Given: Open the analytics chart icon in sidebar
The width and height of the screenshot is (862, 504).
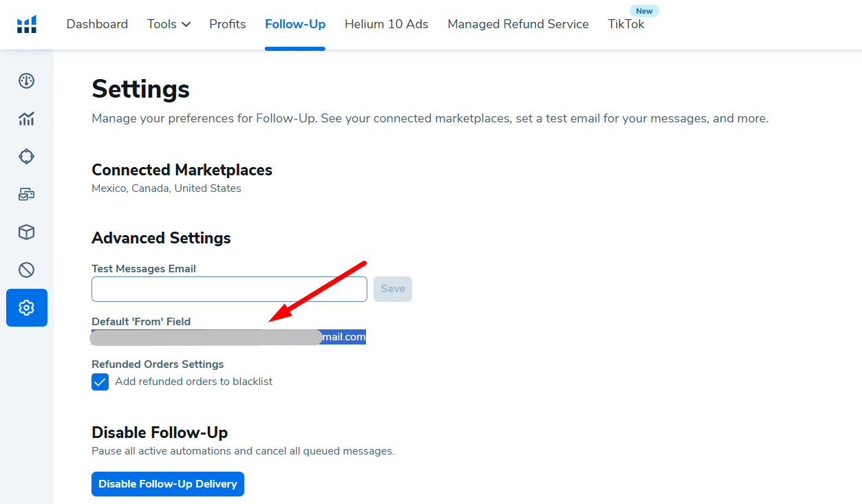Looking at the screenshot, I should (x=27, y=119).
